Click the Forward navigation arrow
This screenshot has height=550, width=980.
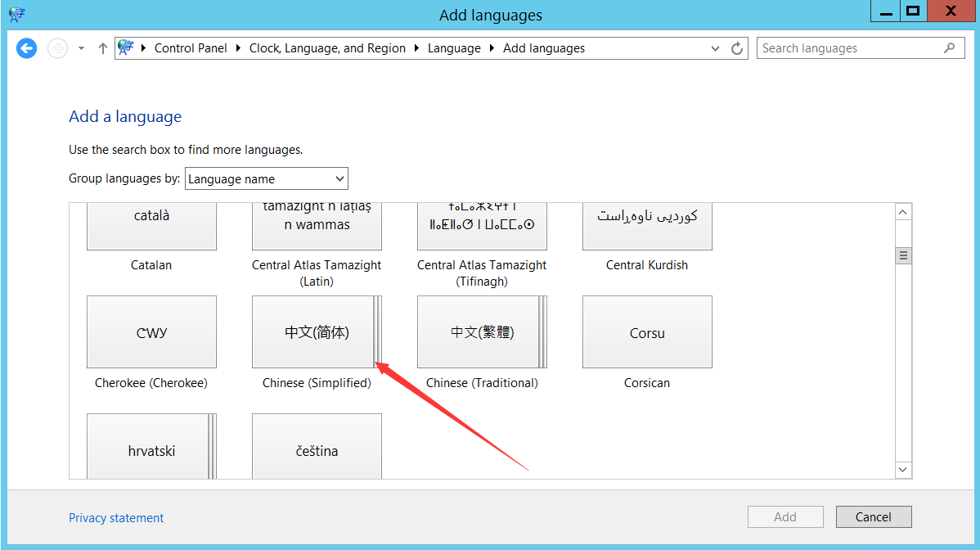56,48
